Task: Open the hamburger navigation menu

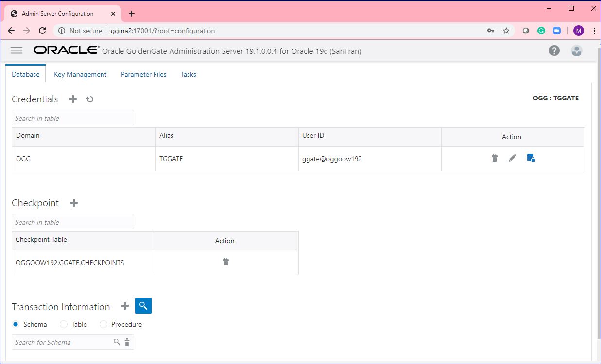Action: pos(17,50)
